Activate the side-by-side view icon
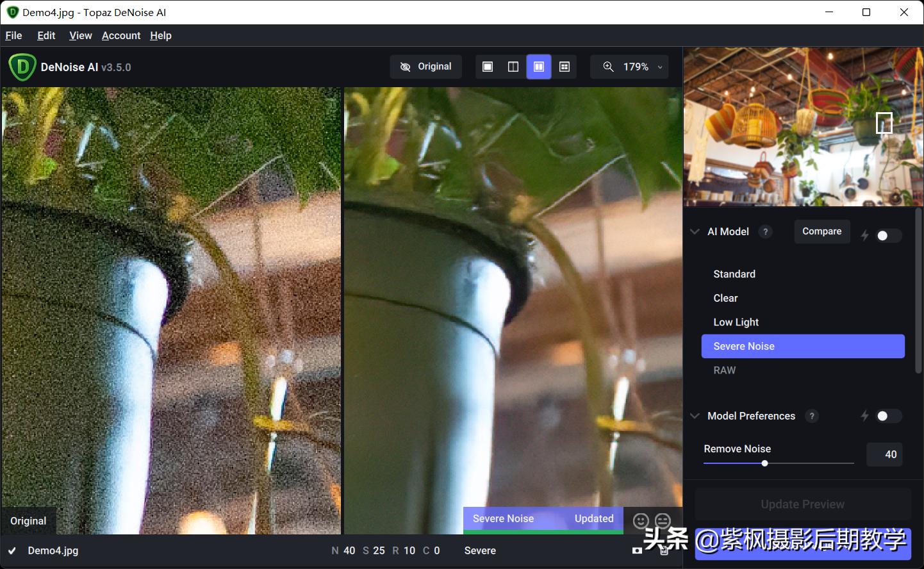Screen dimensions: 924x569 pos(538,66)
